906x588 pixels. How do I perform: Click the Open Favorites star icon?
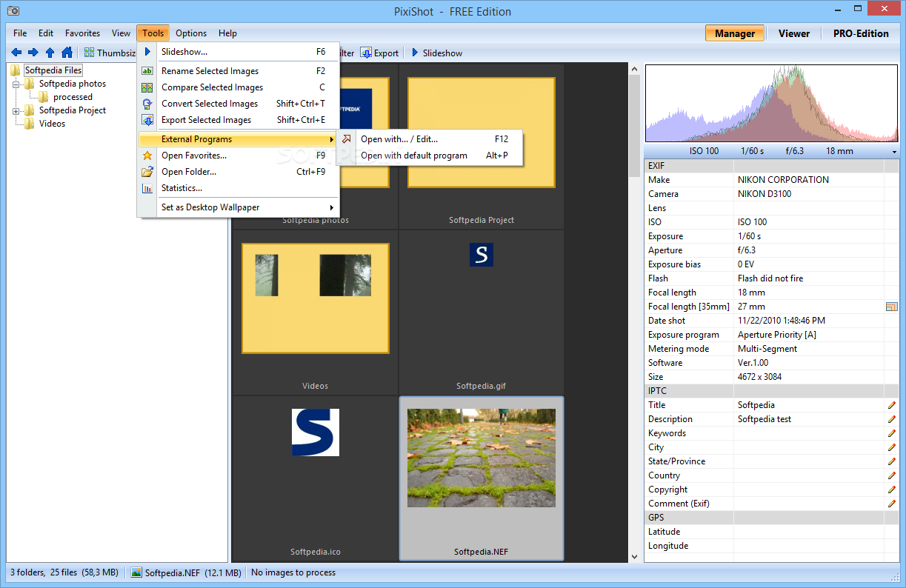coord(147,156)
